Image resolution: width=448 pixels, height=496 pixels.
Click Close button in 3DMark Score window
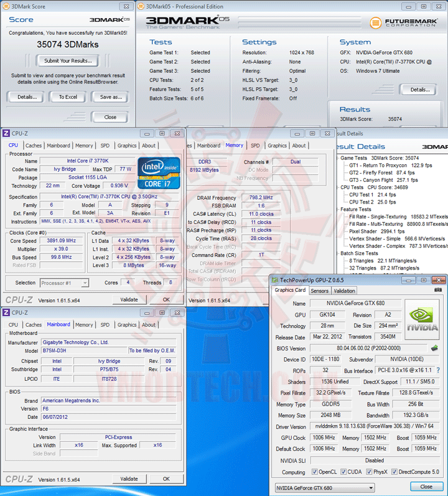pos(110,117)
